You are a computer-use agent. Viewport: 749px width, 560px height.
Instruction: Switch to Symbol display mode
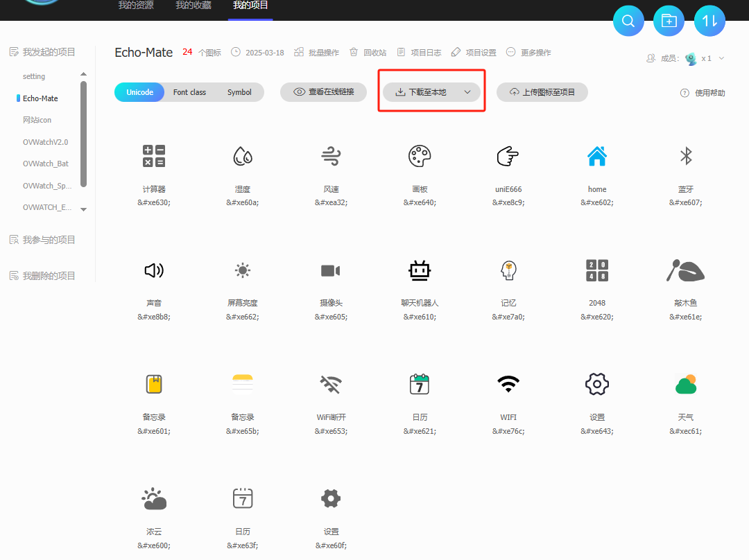(239, 92)
